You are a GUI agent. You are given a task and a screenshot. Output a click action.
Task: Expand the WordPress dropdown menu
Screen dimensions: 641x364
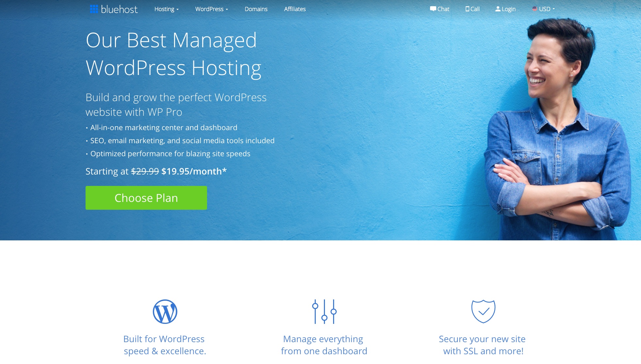click(212, 9)
